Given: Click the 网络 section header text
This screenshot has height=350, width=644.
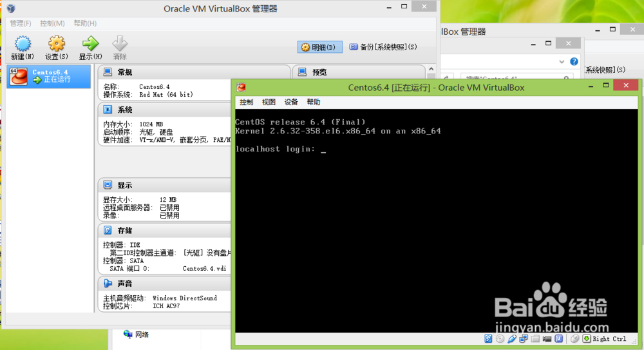Looking at the screenshot, I should tap(142, 335).
